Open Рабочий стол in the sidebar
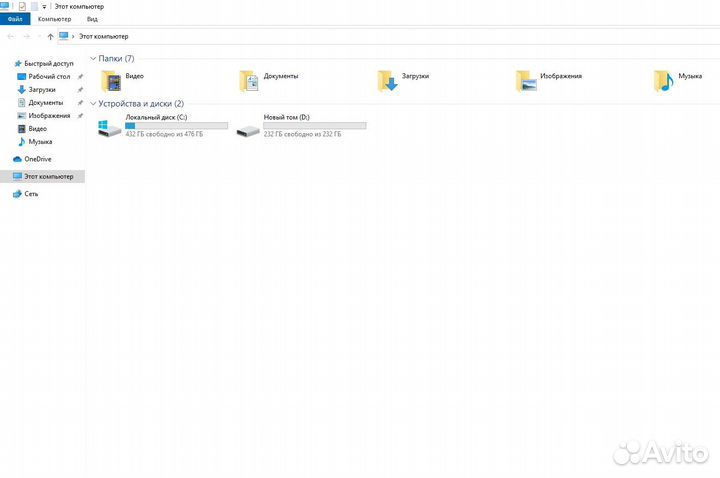This screenshot has width=720, height=478. coord(49,76)
